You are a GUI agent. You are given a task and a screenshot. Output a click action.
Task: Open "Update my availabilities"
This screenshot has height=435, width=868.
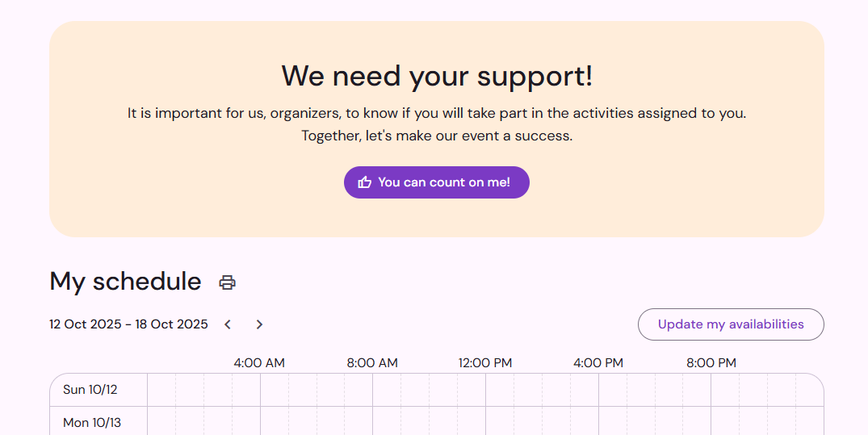click(731, 324)
